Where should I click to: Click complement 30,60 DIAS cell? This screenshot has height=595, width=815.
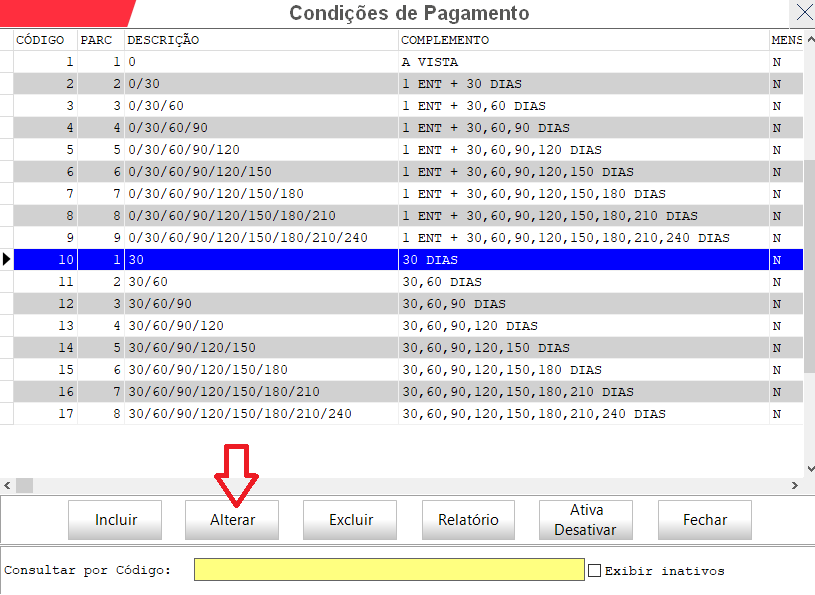(x=584, y=282)
